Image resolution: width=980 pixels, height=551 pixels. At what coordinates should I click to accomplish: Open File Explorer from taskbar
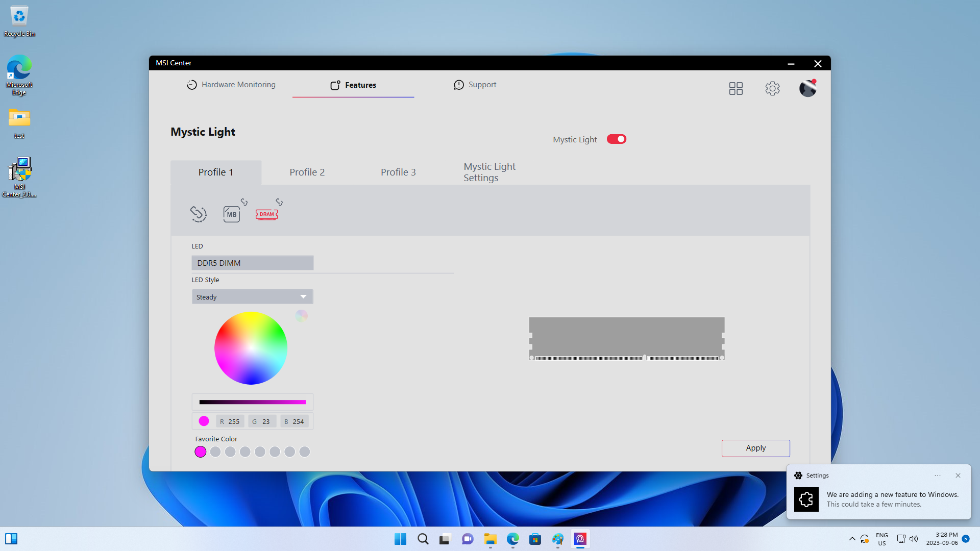[491, 539]
